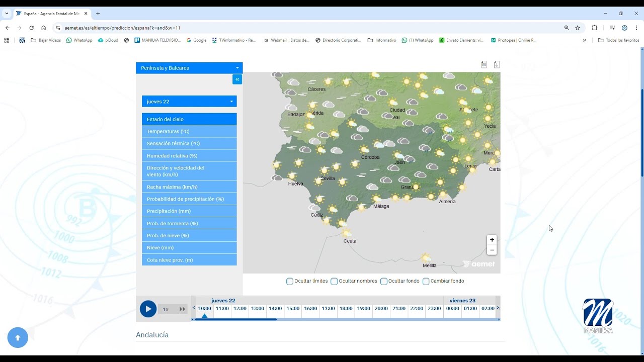644x362 pixels.
Task: Open the jueves 22 day dropdown
Action: click(189, 101)
